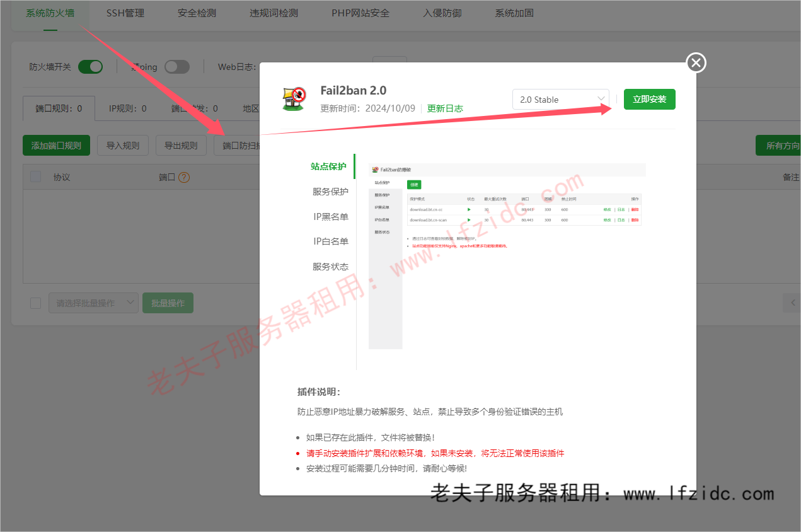Select the IP规则: 0 sub-tab
The image size is (801, 532).
tap(127, 108)
